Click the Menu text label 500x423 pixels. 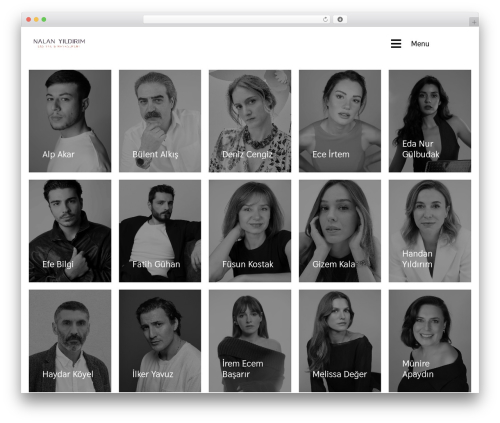[420, 44]
